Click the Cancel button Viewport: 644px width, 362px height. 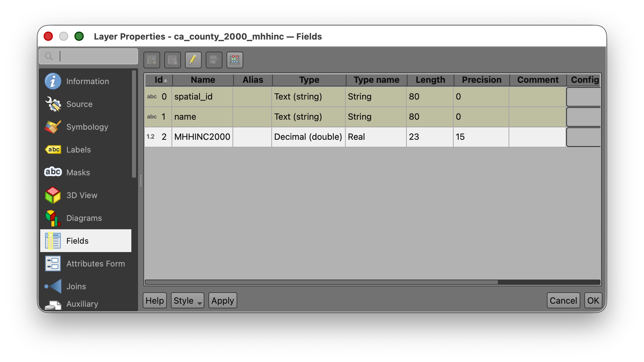click(x=563, y=301)
